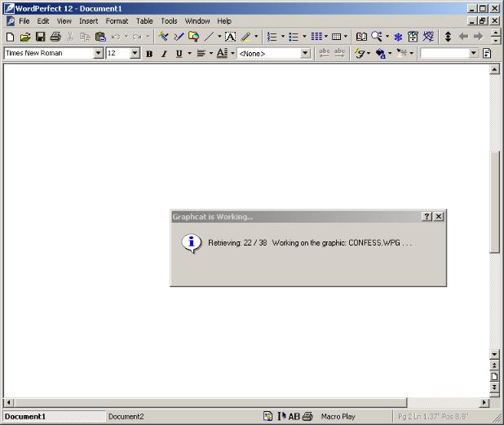Toggle the shadow cursor status bar icon

[x=282, y=416]
